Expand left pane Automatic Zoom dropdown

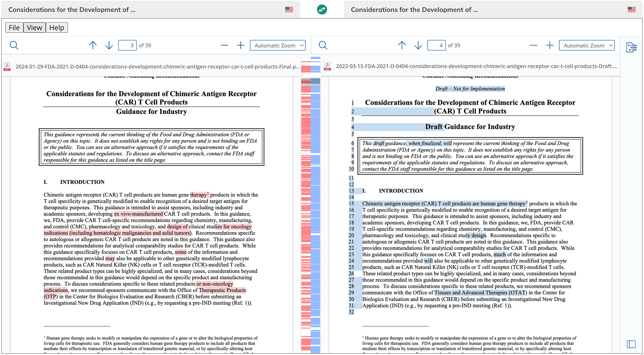tap(278, 45)
